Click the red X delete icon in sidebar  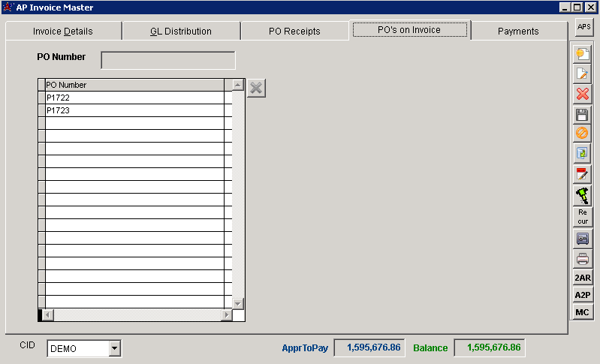pyautogui.click(x=582, y=94)
